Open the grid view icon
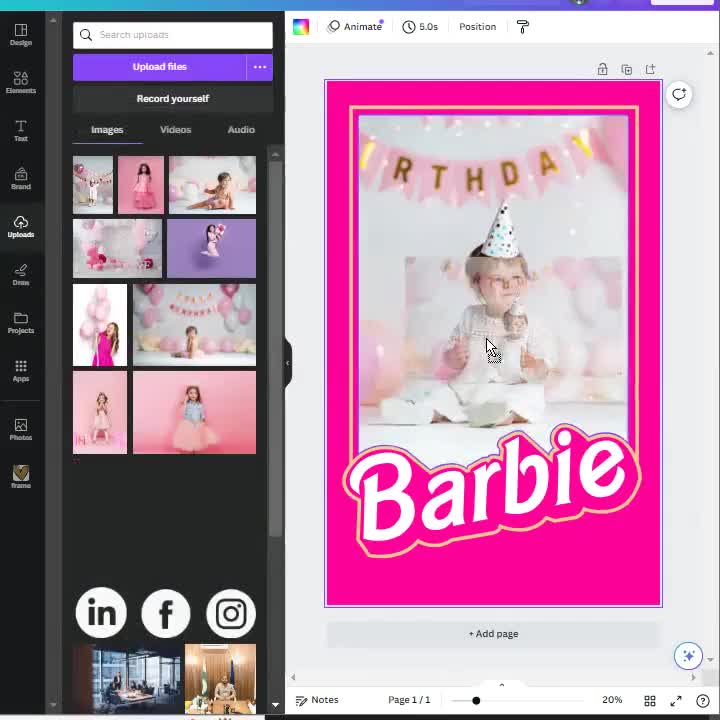 [650, 700]
